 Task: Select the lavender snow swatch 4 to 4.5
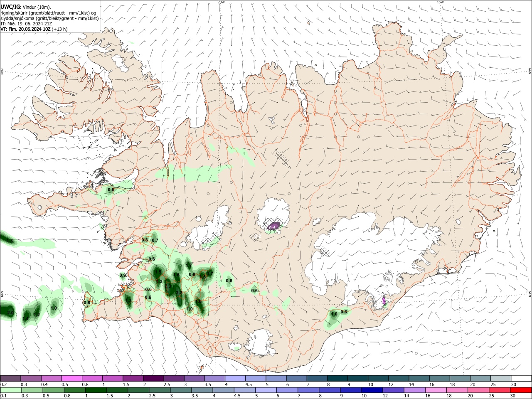pos(235,379)
